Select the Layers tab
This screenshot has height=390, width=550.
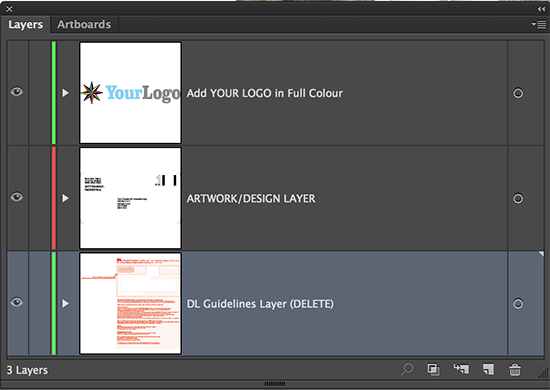coord(26,24)
